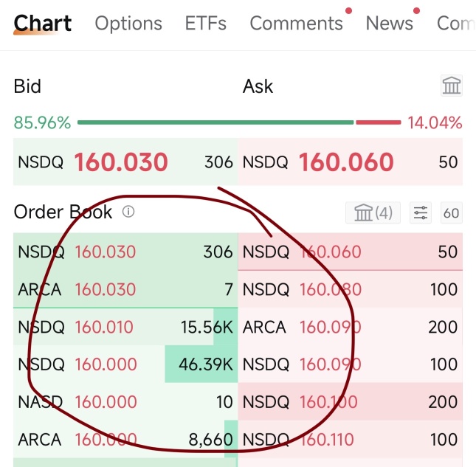This screenshot has height=467, width=476.
Task: Switch to the Options tab
Action: tap(128, 24)
